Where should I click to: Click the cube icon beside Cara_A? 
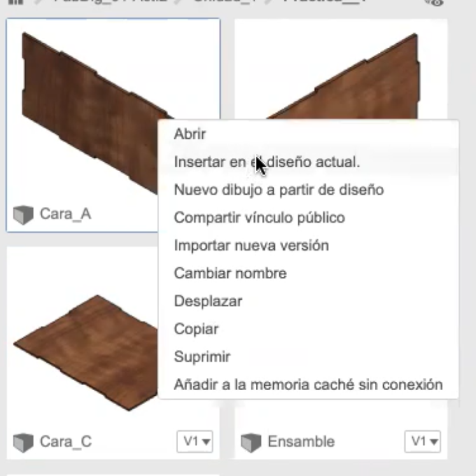(24, 214)
